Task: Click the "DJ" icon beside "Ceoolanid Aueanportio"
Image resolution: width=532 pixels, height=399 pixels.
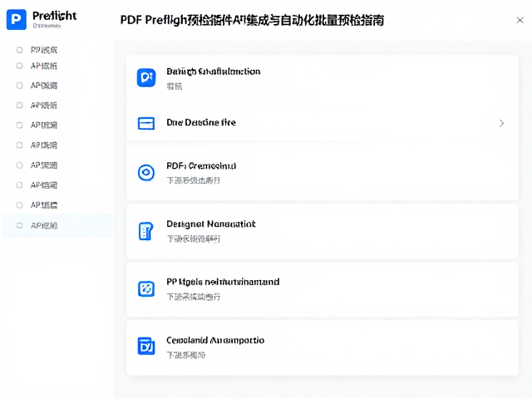Action: click(146, 346)
